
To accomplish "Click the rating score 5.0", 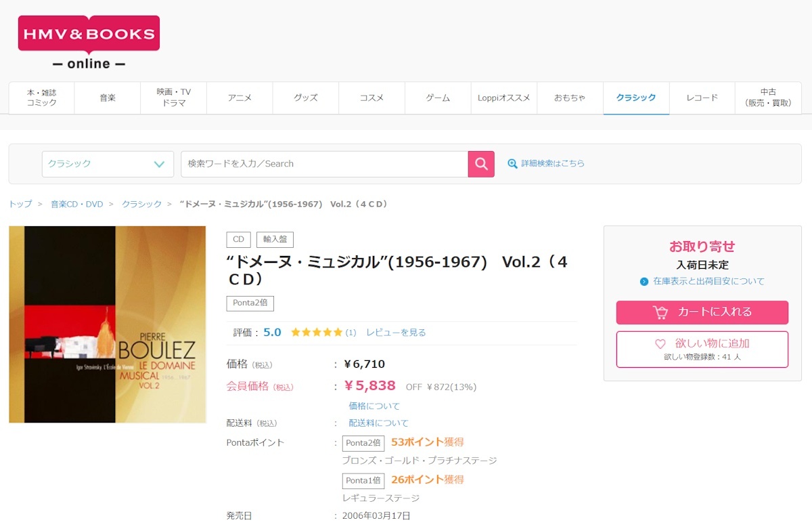I will point(272,332).
